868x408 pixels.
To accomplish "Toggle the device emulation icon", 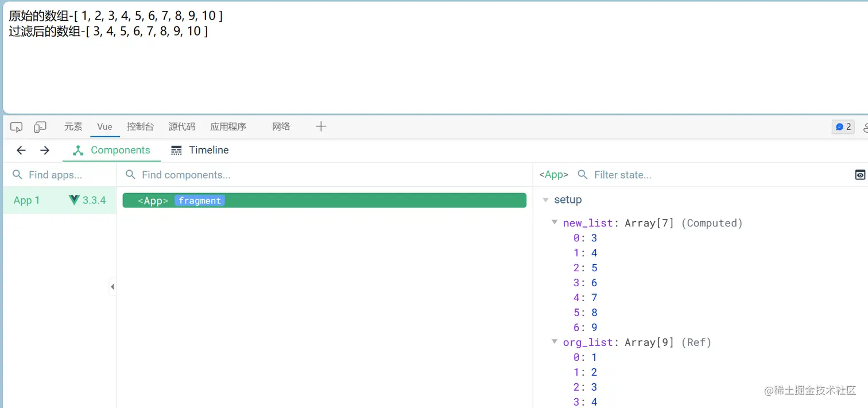I will pos(40,127).
